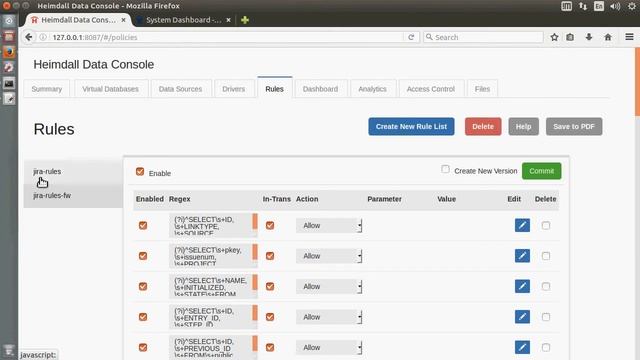This screenshot has height=360, width=640.
Task: Open network connection indicator
Action: [x=583, y=6]
